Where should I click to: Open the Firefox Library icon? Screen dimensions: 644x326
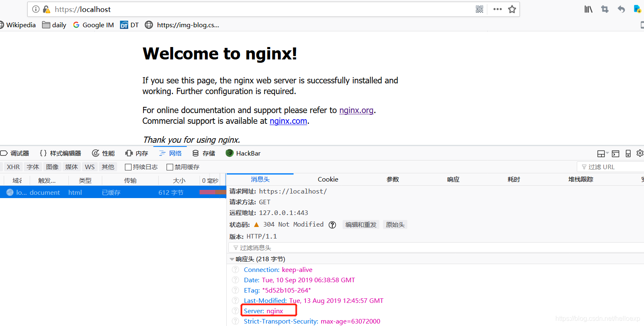(x=588, y=9)
